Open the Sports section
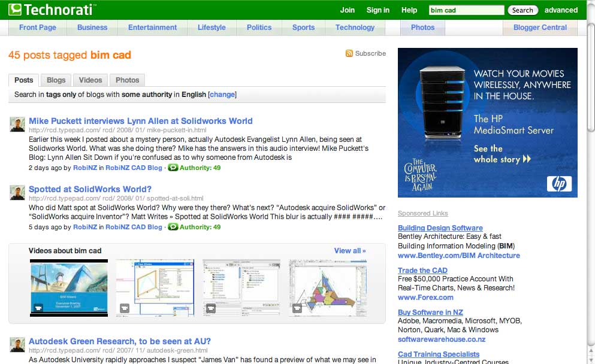Image resolution: width=595 pixels, height=364 pixels. tap(303, 28)
